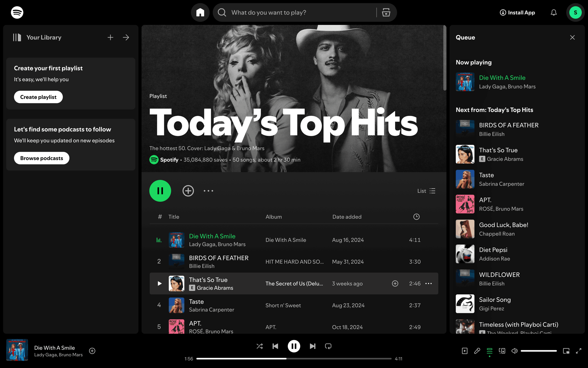This screenshot has height=368, width=588.
Task: Click Install App
Action: [517, 13]
